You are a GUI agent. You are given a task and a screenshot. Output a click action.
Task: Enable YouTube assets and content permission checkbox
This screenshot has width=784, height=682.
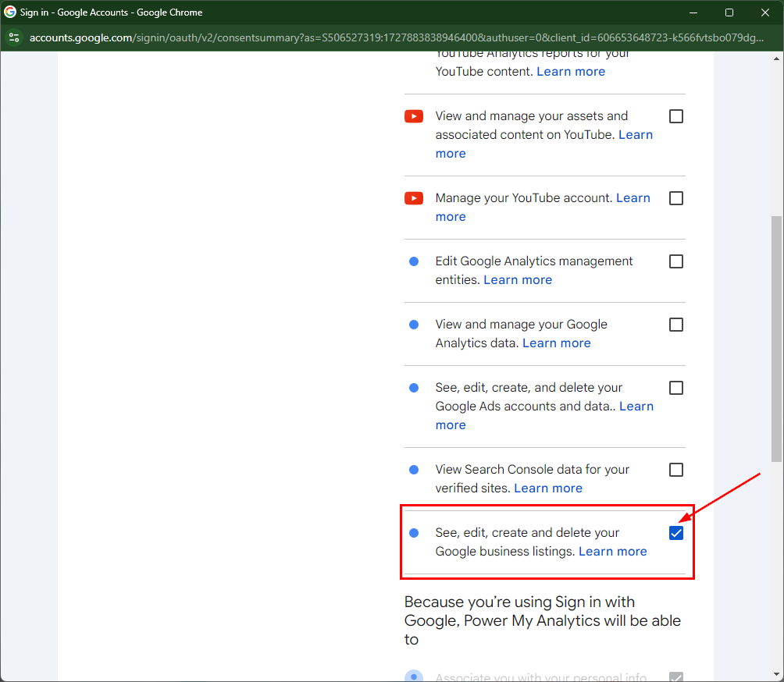676,116
